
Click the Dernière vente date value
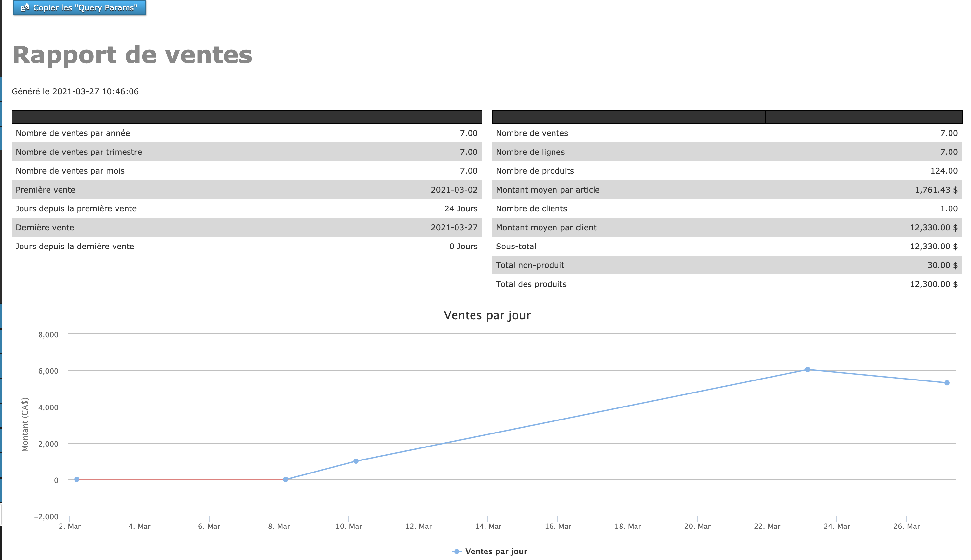[454, 227]
